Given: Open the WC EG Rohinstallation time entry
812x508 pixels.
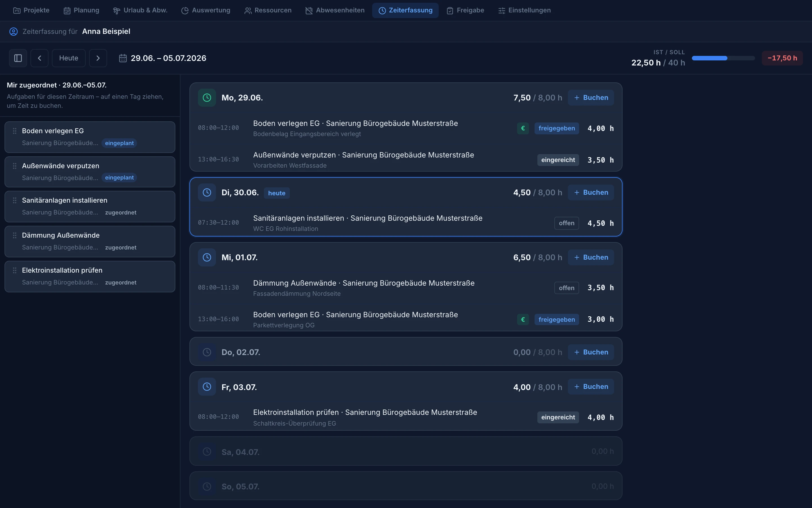Looking at the screenshot, I should click(406, 223).
